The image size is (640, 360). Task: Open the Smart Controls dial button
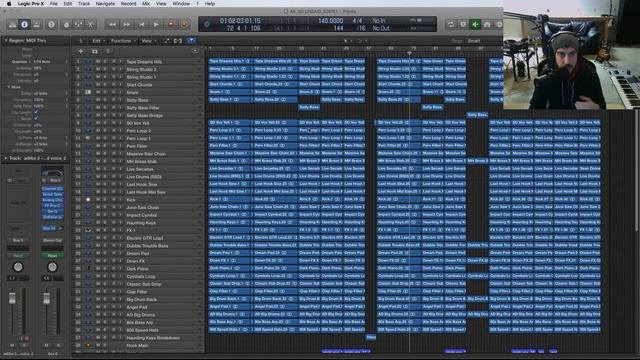[66, 24]
